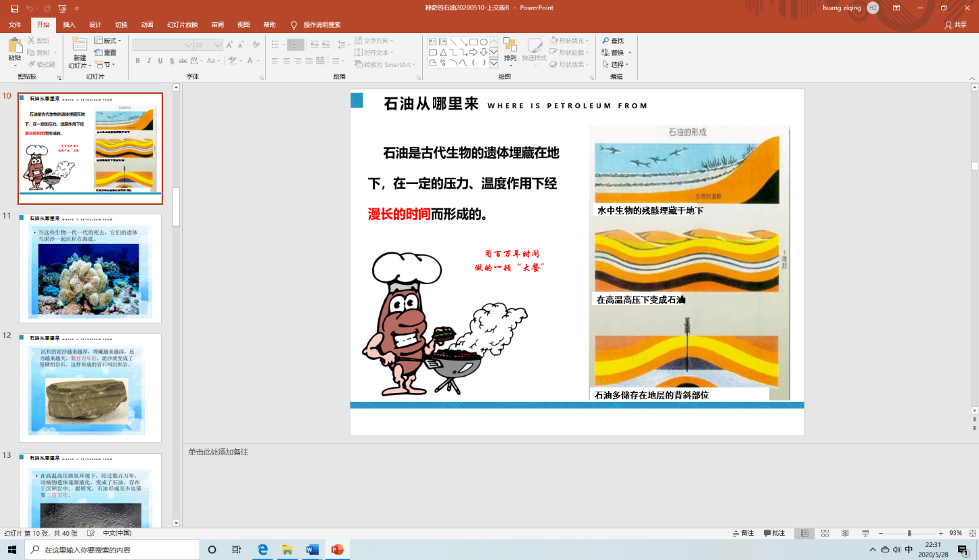Viewport: 979px width, 560px height.
Task: Click the text highlight color icon
Action: click(x=232, y=61)
